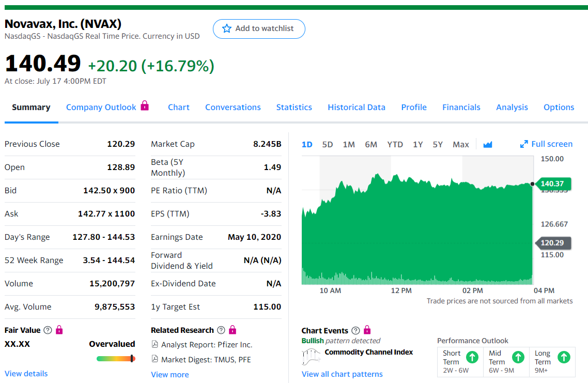Click the 52 Week Range value 3.54 - 144.54

coord(109,261)
